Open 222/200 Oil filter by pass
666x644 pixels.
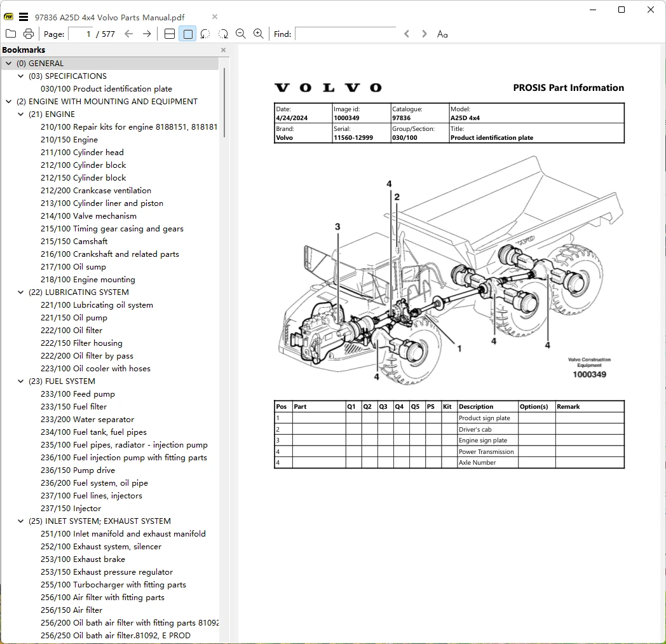(x=87, y=355)
